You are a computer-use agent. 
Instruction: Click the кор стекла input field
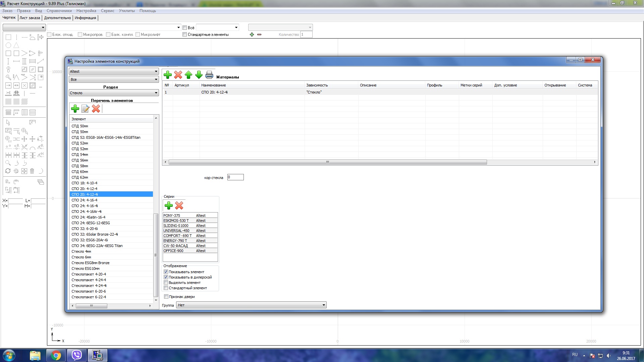[235, 177]
